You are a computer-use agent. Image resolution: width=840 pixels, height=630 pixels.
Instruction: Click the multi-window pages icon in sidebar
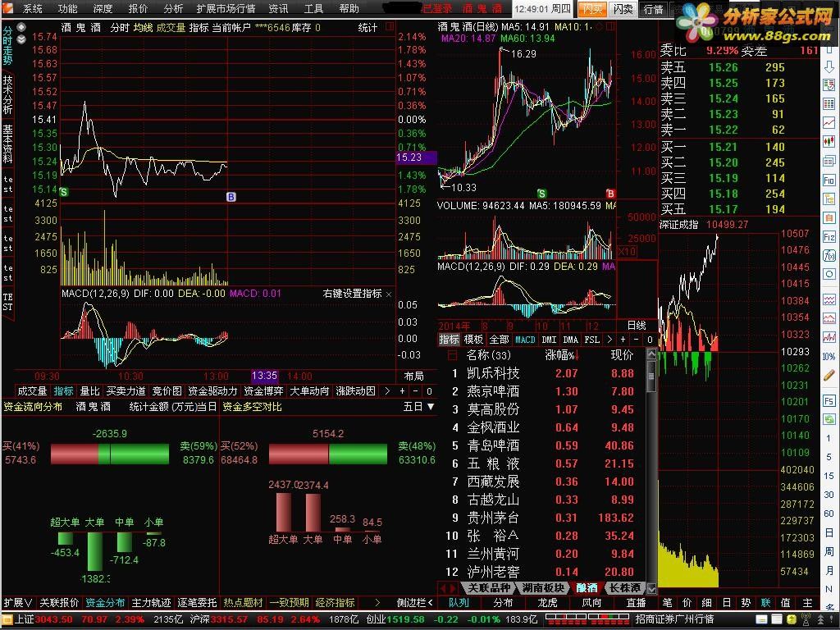tap(829, 161)
